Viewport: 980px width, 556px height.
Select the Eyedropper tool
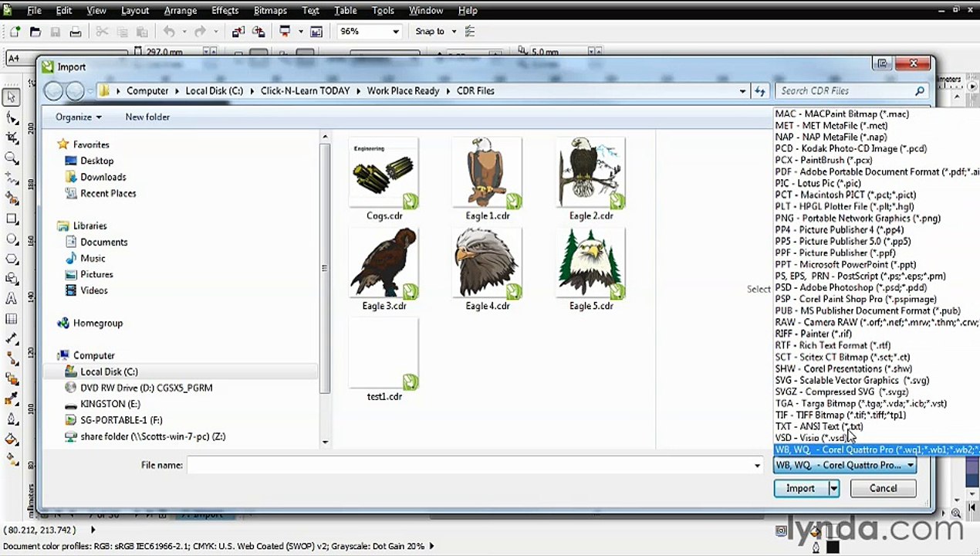click(12, 399)
